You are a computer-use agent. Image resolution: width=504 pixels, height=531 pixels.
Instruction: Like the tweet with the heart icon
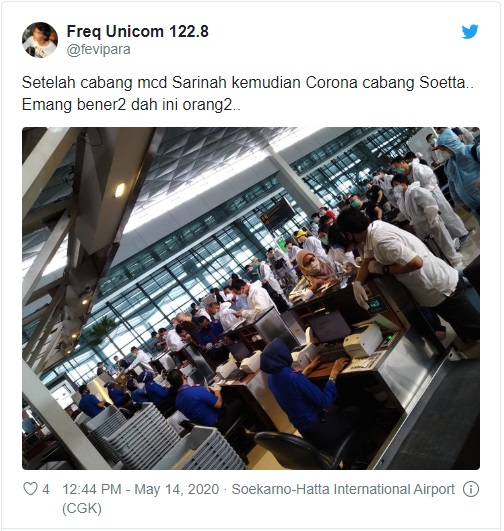(30, 489)
